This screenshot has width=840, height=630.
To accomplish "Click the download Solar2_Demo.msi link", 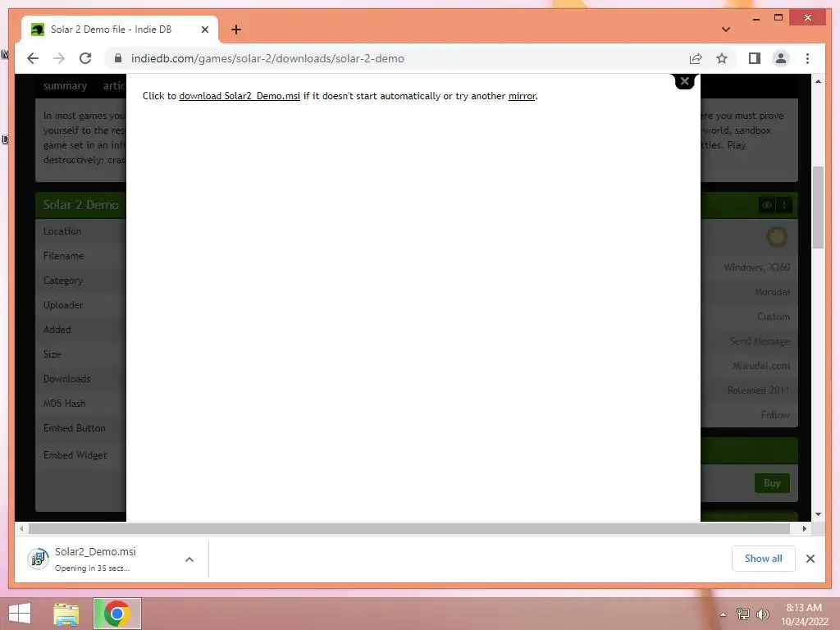I will point(240,96).
